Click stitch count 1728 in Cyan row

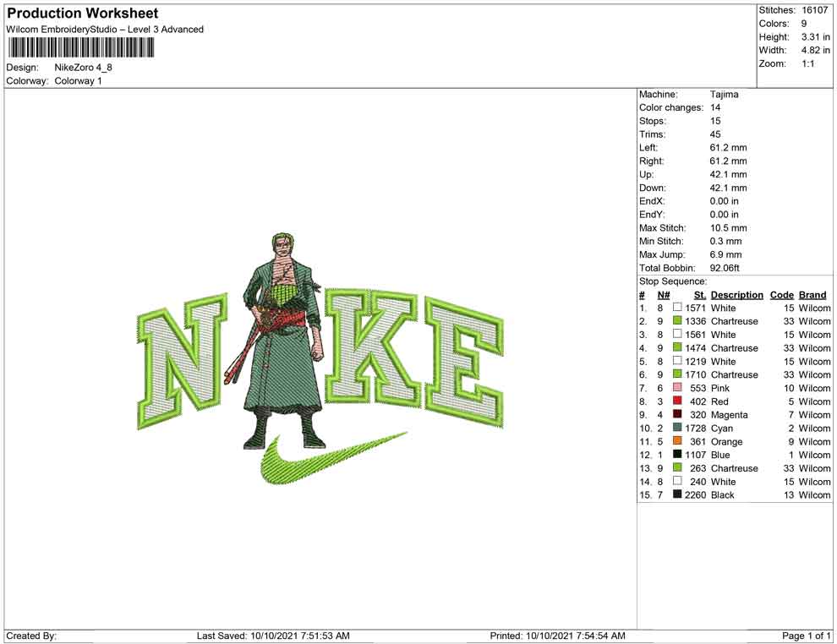(695, 428)
